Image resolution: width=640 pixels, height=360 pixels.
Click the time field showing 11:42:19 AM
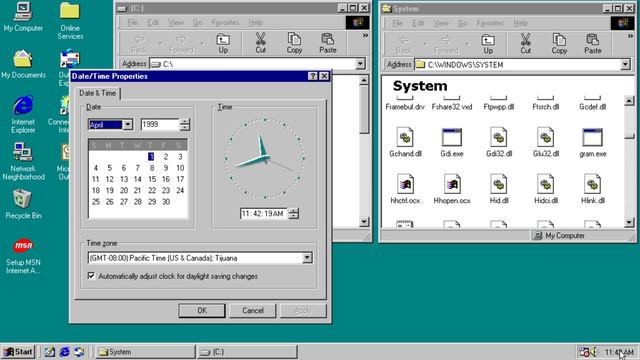(x=264, y=213)
